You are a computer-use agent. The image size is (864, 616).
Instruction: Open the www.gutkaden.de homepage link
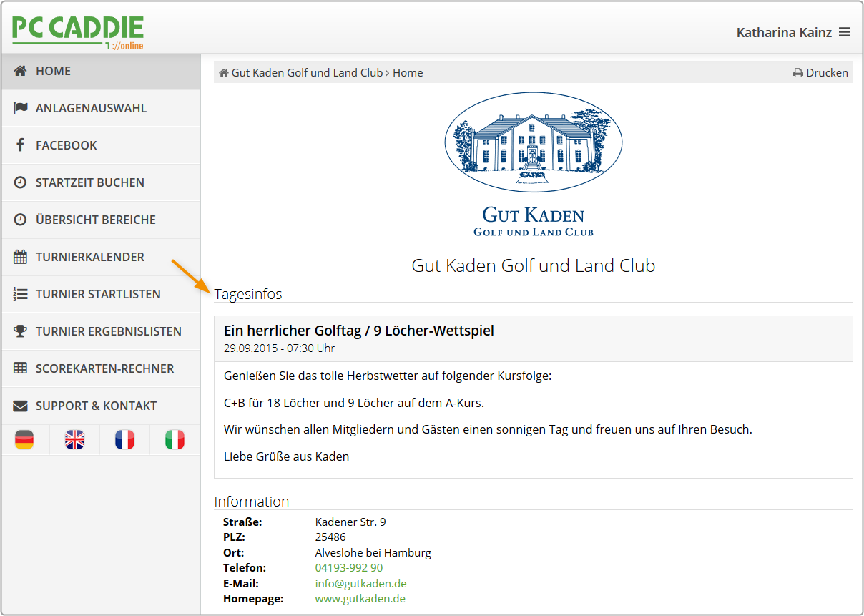[360, 598]
